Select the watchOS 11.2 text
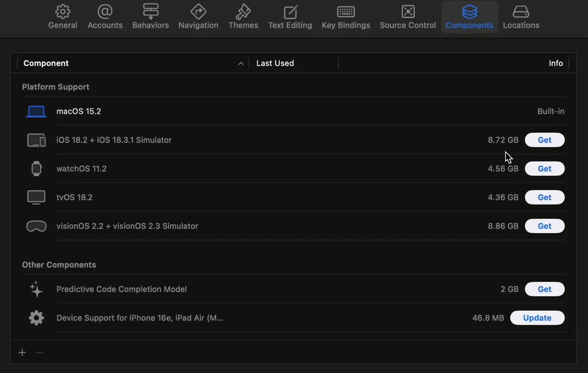 click(x=81, y=169)
